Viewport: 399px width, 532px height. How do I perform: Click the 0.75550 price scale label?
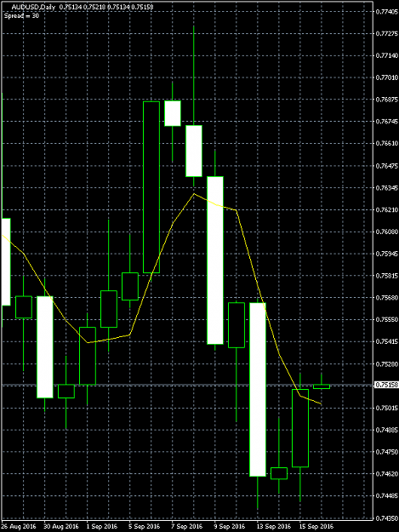(387, 319)
